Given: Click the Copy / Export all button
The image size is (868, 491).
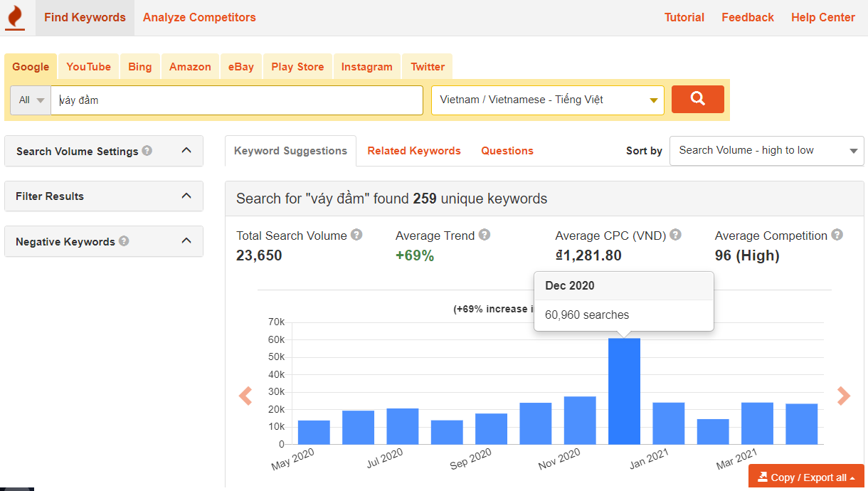Looking at the screenshot, I should pos(806,477).
